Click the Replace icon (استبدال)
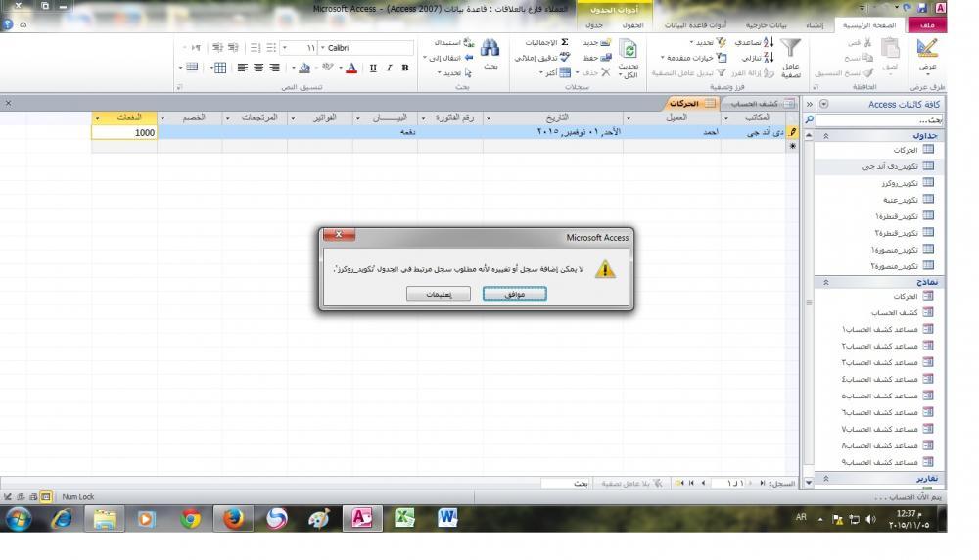This screenshot has width=979, height=560. [x=469, y=42]
